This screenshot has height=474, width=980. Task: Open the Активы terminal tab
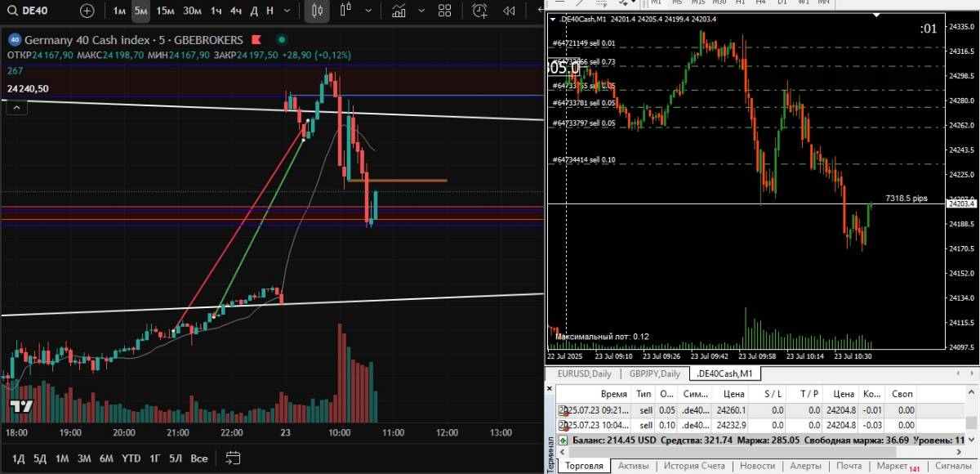(634, 466)
